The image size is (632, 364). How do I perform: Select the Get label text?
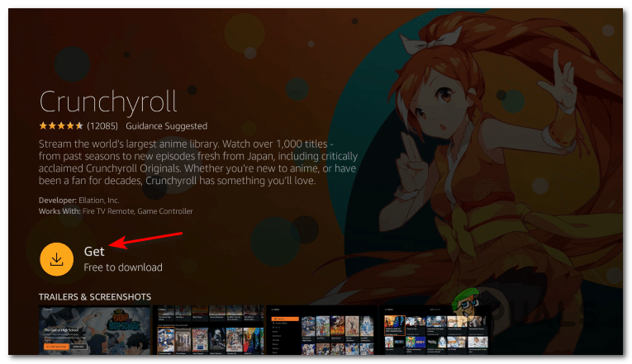pyautogui.click(x=94, y=251)
